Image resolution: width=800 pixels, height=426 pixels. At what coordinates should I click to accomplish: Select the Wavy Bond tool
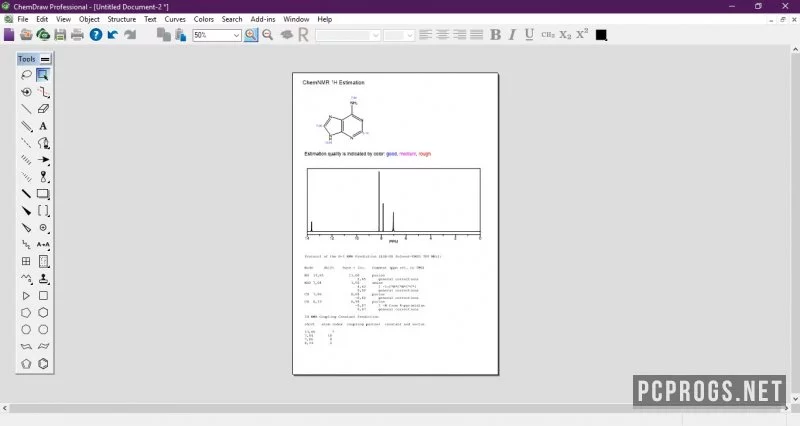click(26, 279)
